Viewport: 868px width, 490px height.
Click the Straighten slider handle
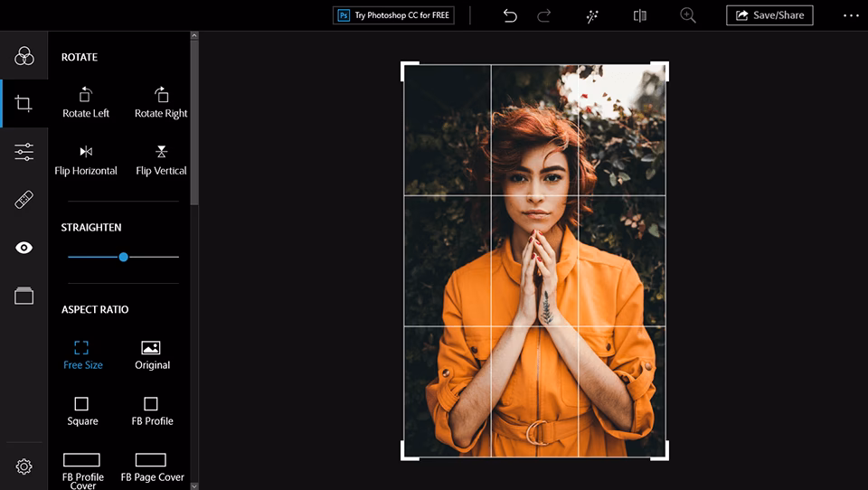pos(123,257)
